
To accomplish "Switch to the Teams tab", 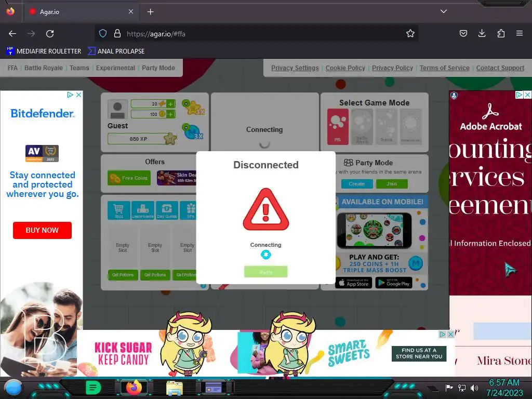I will (79, 68).
